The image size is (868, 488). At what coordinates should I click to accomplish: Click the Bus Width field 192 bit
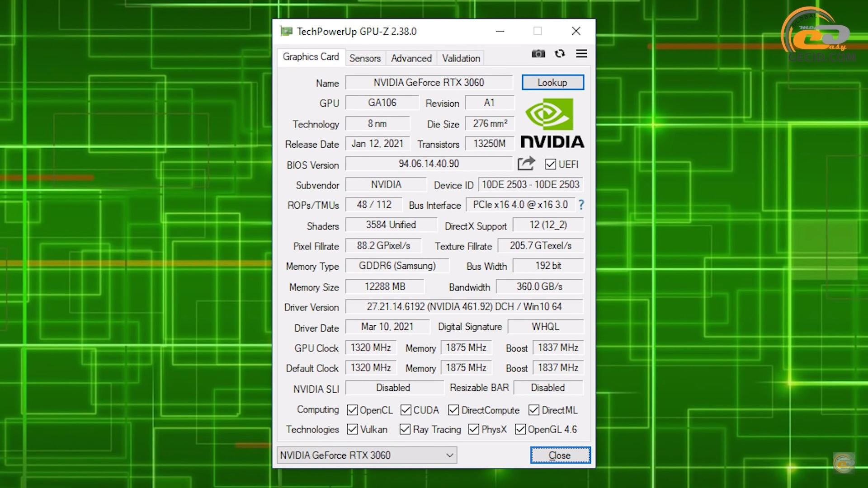tap(548, 266)
